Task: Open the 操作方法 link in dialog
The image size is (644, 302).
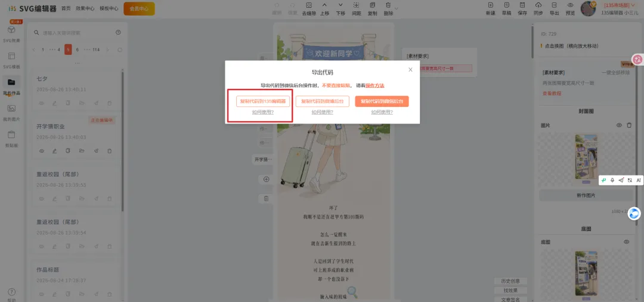Action: pos(375,85)
